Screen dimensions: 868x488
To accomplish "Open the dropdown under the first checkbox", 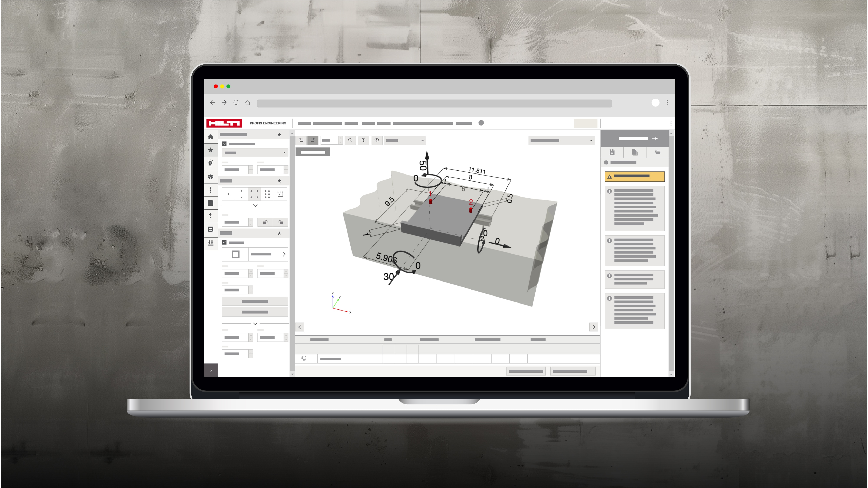I will 255,153.
